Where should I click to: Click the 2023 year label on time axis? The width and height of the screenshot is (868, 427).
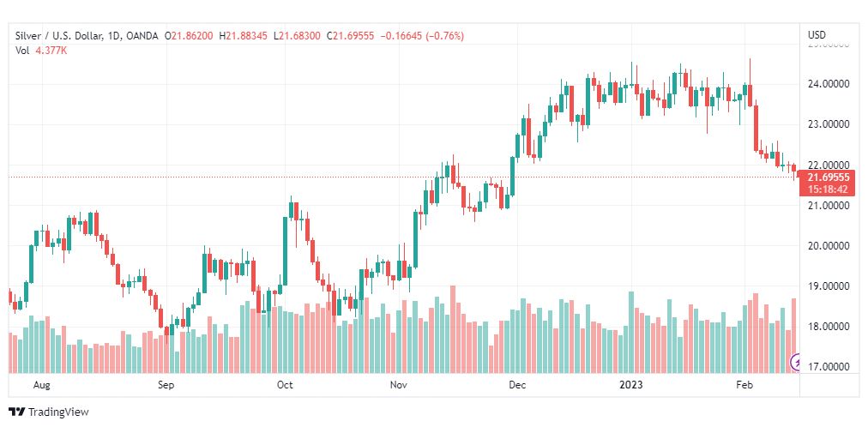pos(630,384)
